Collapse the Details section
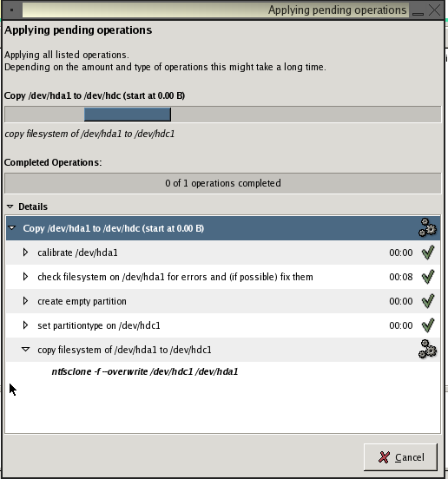 coord(10,207)
